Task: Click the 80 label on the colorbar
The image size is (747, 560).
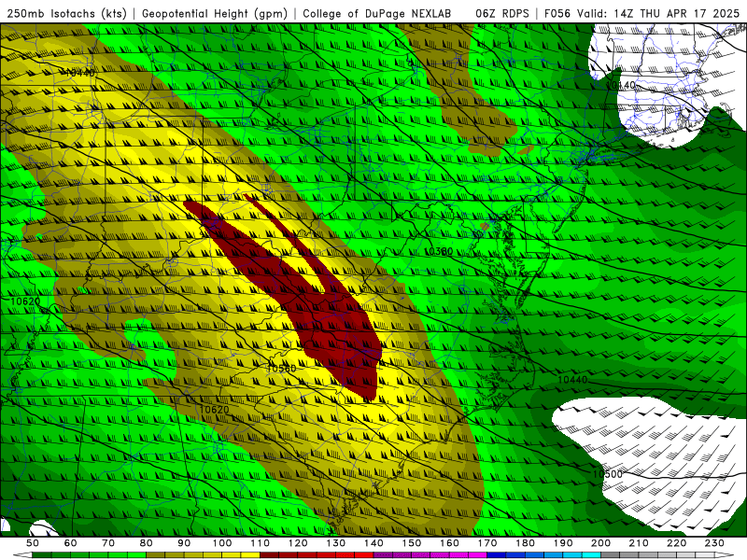Action: point(147,543)
